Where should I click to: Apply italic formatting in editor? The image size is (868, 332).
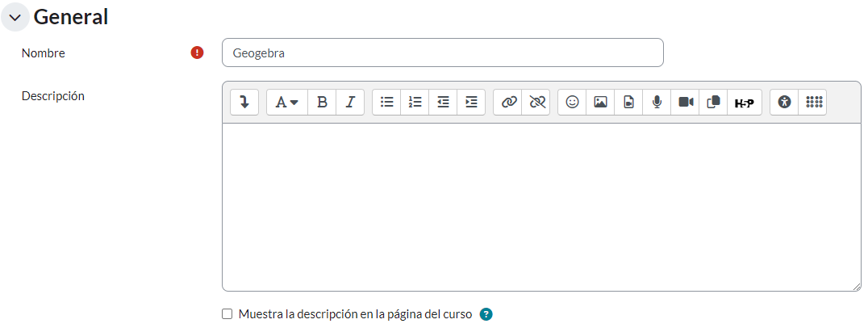tap(350, 103)
